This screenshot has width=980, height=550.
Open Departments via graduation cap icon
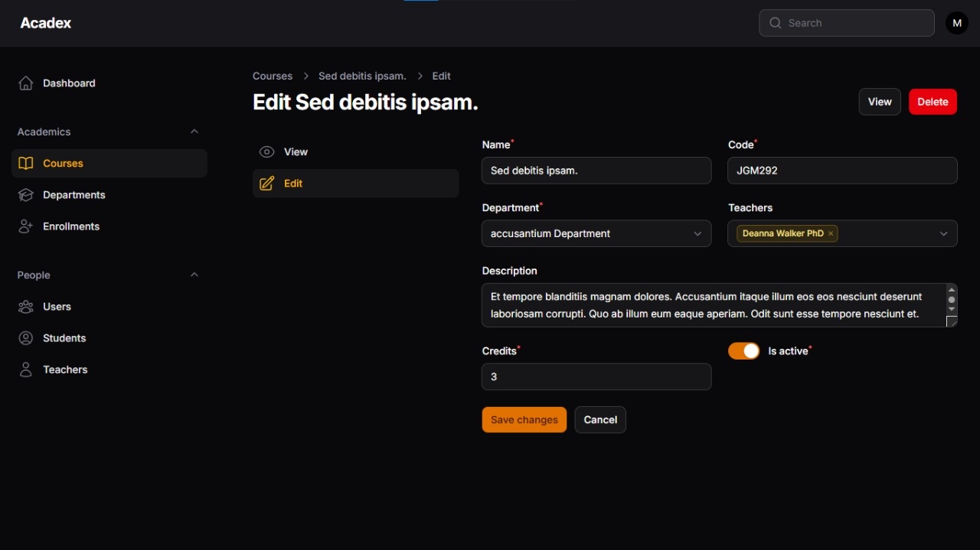click(x=26, y=195)
